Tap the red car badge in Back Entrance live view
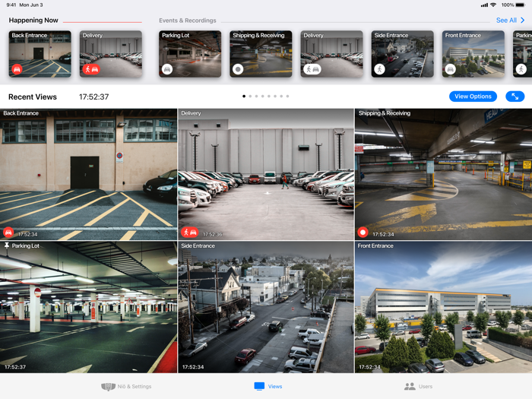This screenshot has width=532, height=399. 8,233
